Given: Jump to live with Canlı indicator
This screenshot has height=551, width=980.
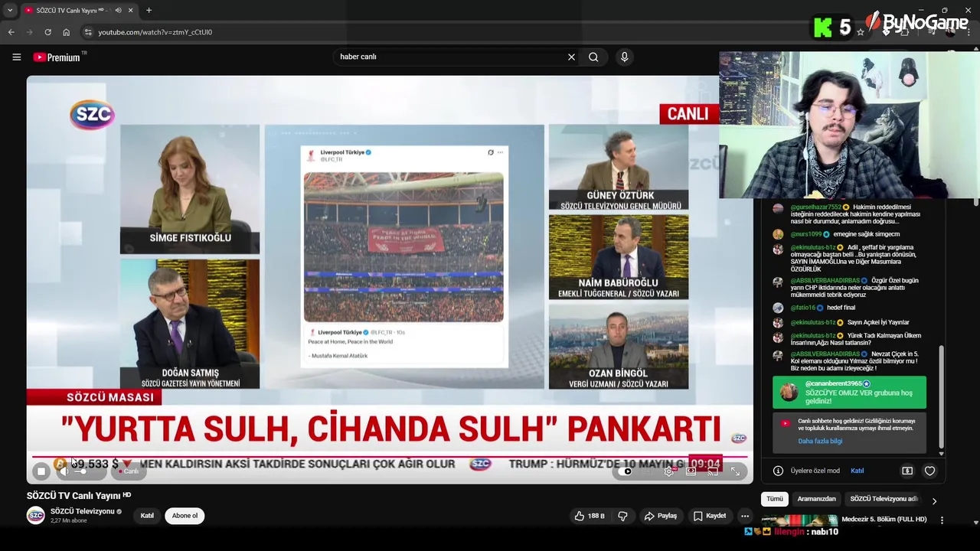Looking at the screenshot, I should tap(129, 471).
